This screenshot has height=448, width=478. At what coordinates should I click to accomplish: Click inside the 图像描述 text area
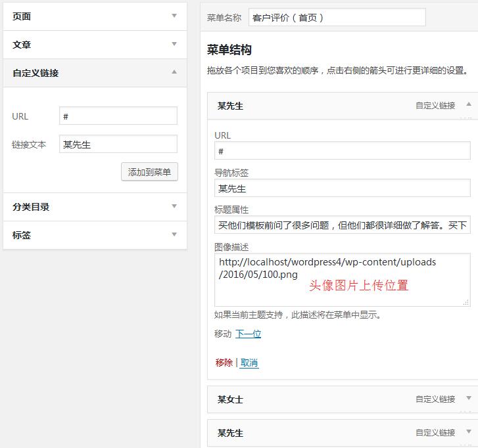tap(342, 280)
